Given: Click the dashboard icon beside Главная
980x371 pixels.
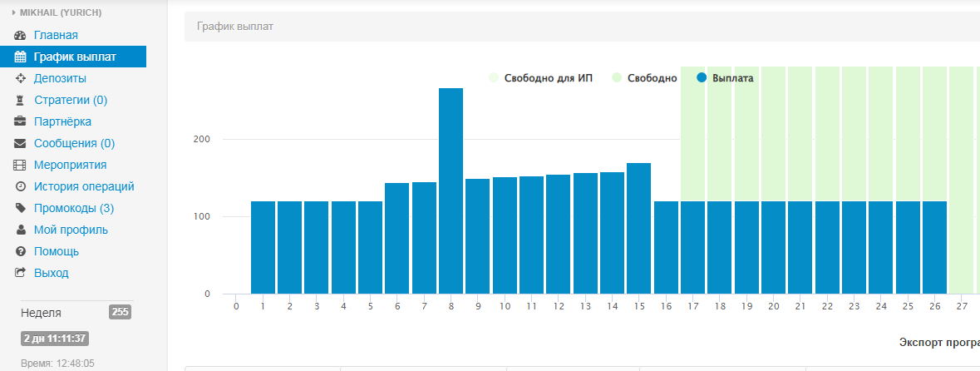Looking at the screenshot, I should [21, 36].
